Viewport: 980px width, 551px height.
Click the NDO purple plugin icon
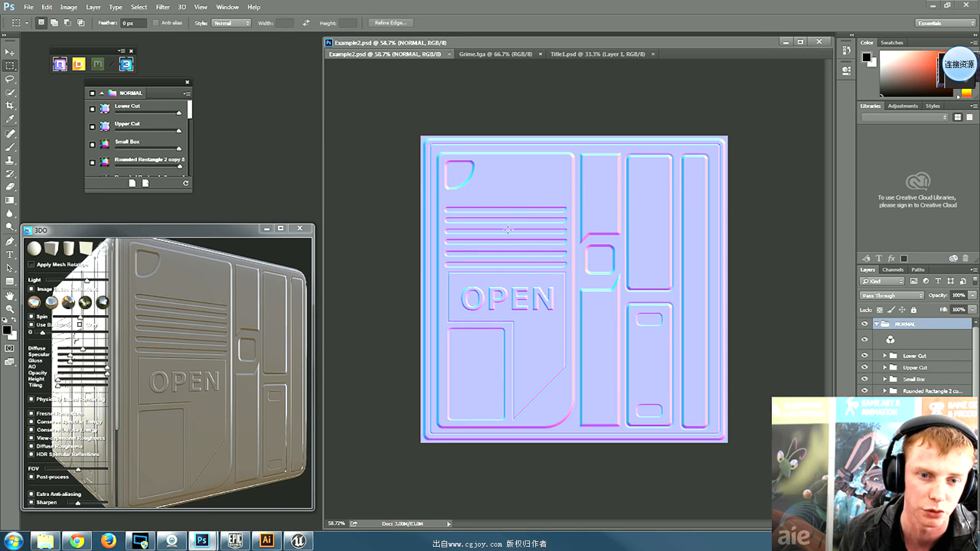tap(59, 64)
